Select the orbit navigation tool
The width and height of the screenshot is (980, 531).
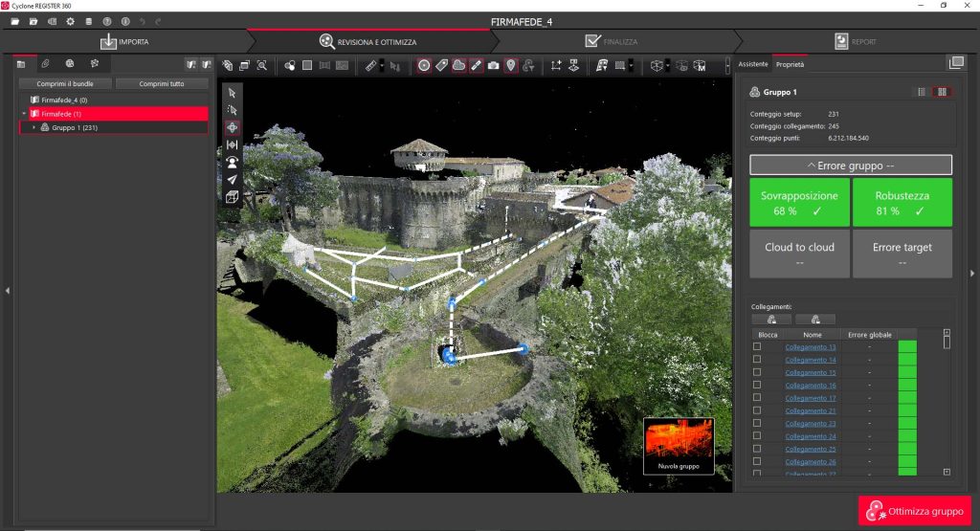click(x=232, y=127)
